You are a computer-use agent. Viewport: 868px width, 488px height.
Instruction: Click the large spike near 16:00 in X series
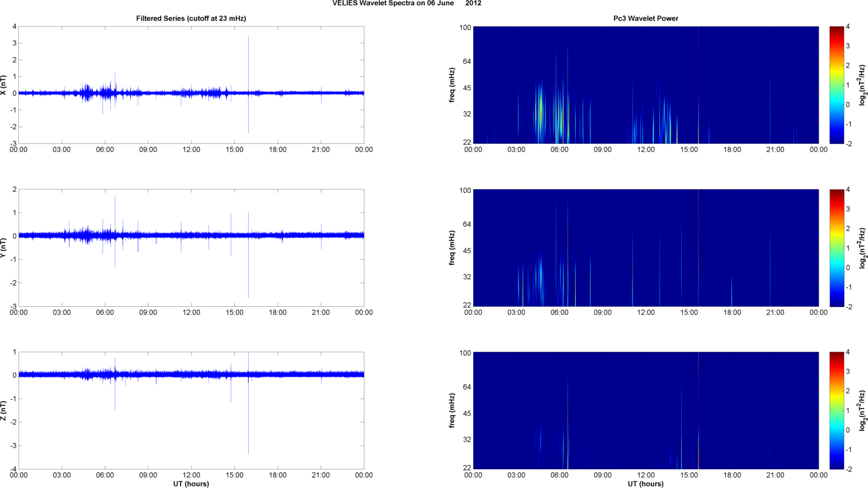pyautogui.click(x=248, y=84)
